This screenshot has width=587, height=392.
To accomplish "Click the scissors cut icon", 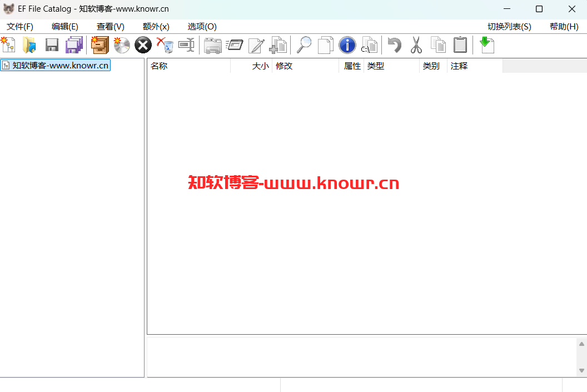I will point(416,45).
